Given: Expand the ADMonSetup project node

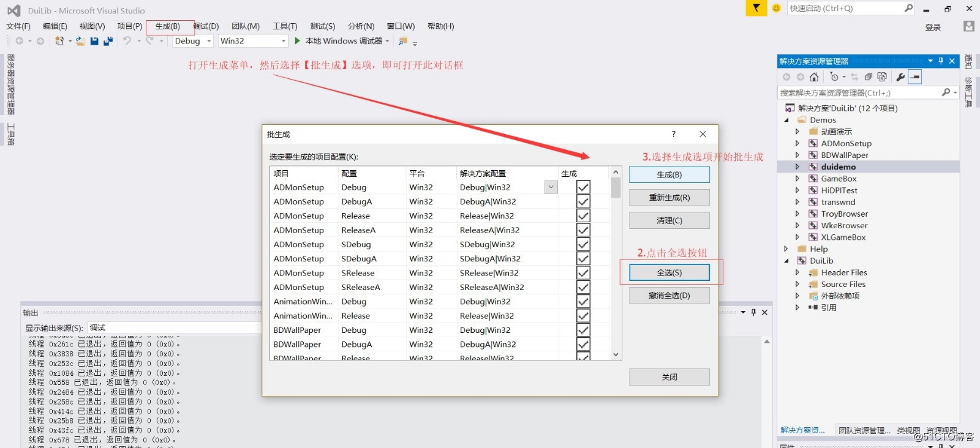Looking at the screenshot, I should tap(797, 143).
